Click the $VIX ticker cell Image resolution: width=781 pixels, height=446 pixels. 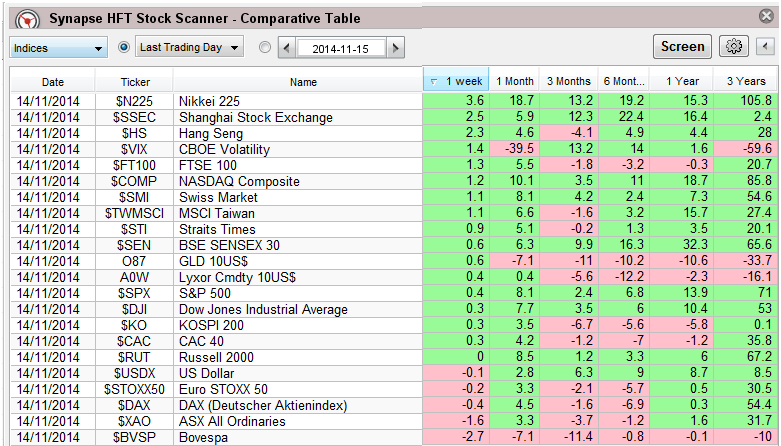click(135, 149)
